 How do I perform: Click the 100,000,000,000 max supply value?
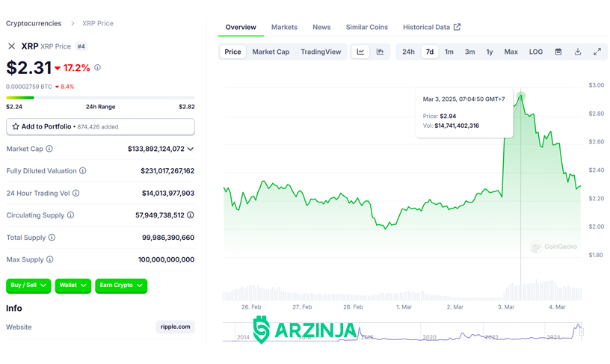pyautogui.click(x=166, y=259)
